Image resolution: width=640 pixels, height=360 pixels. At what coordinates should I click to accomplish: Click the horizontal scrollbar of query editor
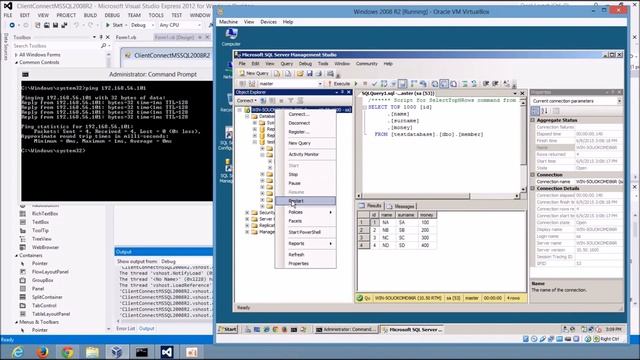439,196
